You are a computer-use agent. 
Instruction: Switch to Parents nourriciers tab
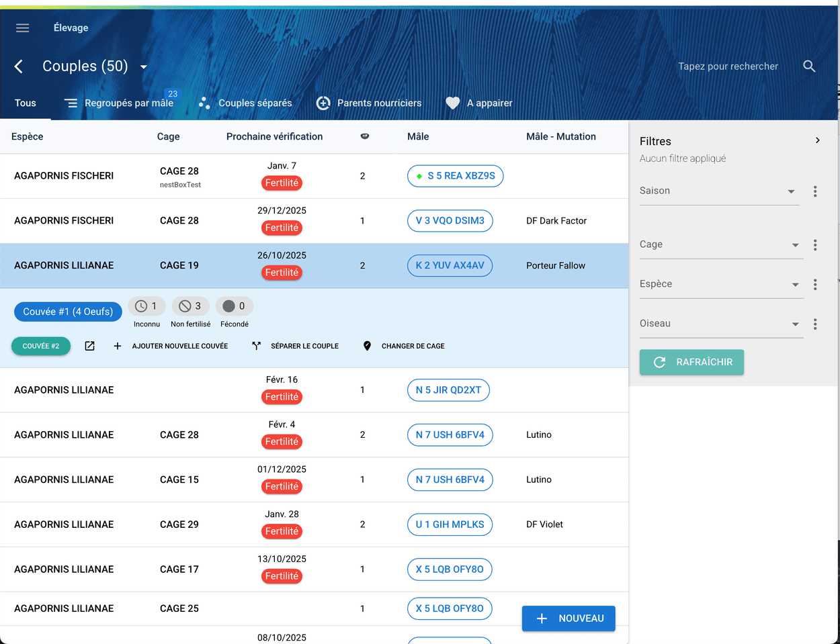pyautogui.click(x=370, y=103)
